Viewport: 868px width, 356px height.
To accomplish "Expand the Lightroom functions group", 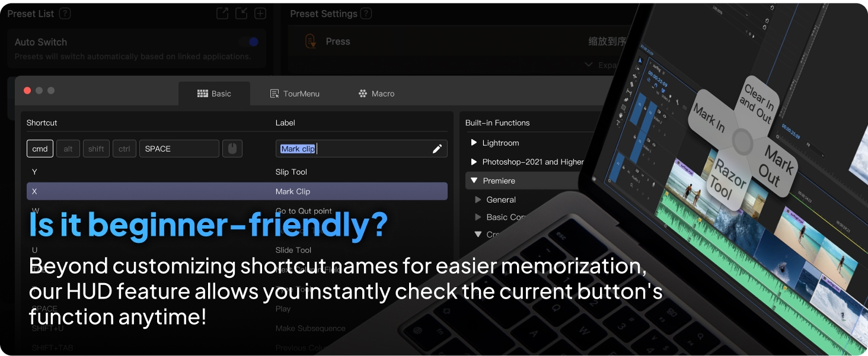I will coord(474,143).
